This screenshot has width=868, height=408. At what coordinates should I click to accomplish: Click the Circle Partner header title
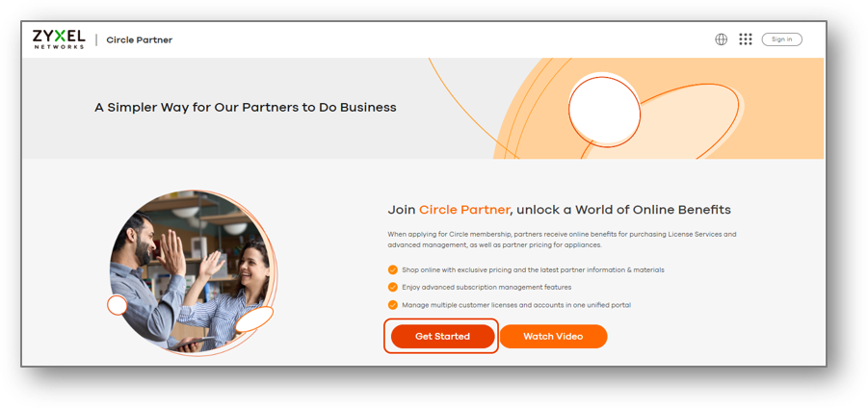pos(140,39)
